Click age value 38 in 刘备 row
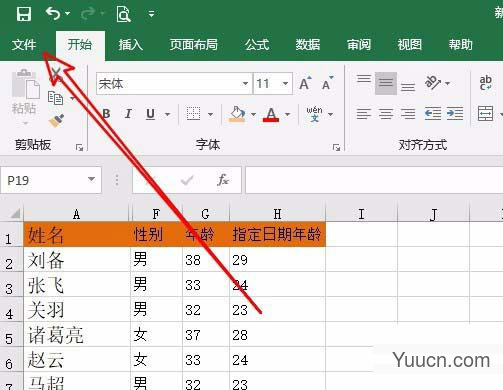This screenshot has width=503, height=390. [x=206, y=260]
